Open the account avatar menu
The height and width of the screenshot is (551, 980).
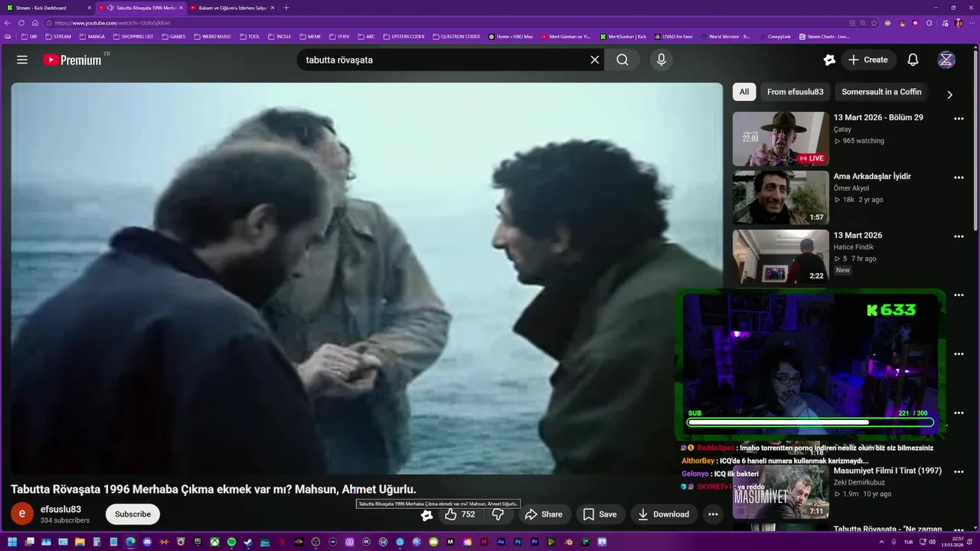click(946, 60)
